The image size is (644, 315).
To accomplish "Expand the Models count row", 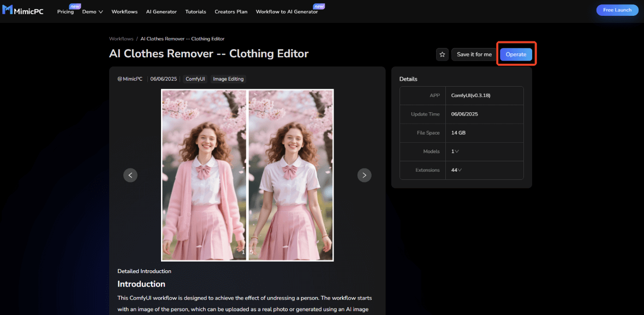I will (455, 152).
